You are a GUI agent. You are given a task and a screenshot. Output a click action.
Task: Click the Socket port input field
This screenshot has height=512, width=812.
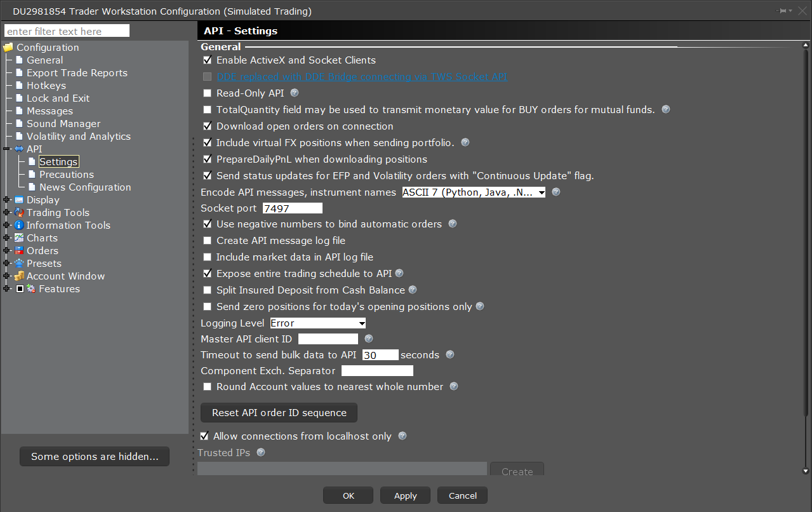(292, 208)
